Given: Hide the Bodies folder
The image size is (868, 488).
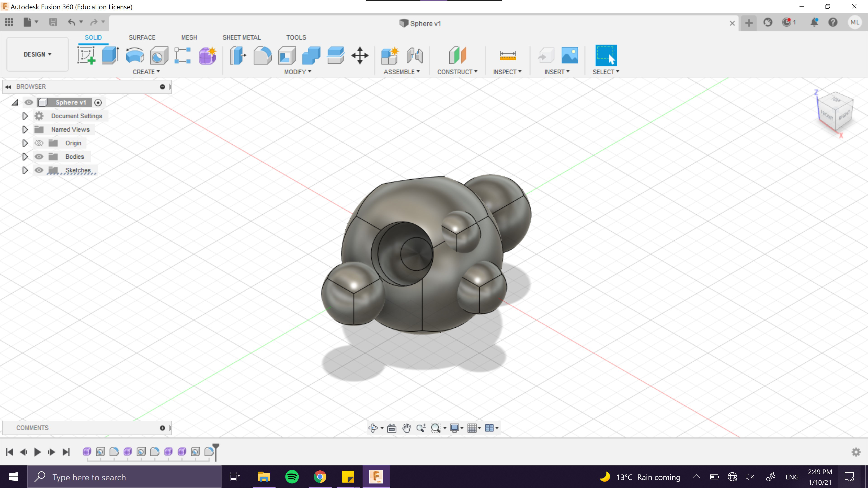Looking at the screenshot, I should click(39, 157).
